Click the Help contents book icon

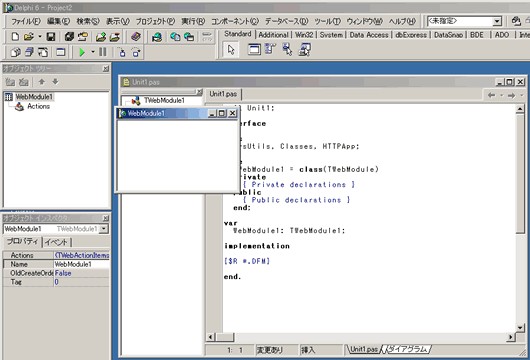[x=136, y=37]
